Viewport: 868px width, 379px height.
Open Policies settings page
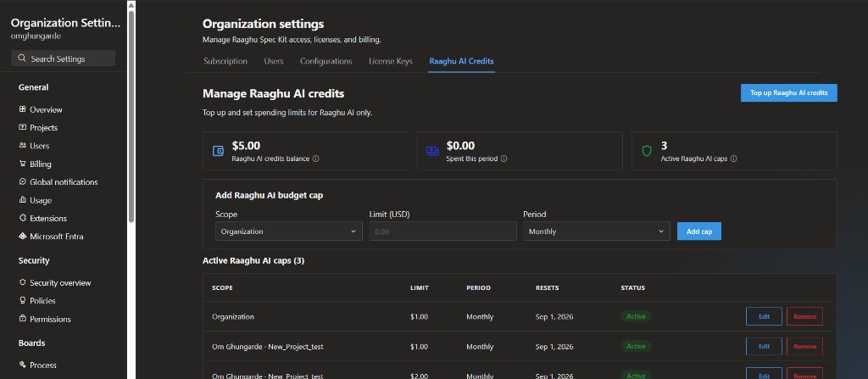(42, 300)
